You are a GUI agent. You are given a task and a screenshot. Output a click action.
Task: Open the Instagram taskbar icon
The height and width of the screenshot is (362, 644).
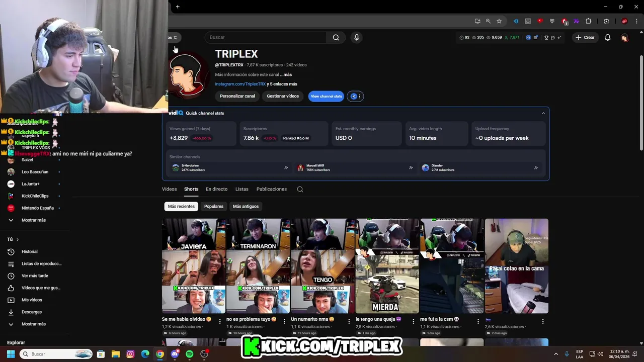tap(130, 354)
